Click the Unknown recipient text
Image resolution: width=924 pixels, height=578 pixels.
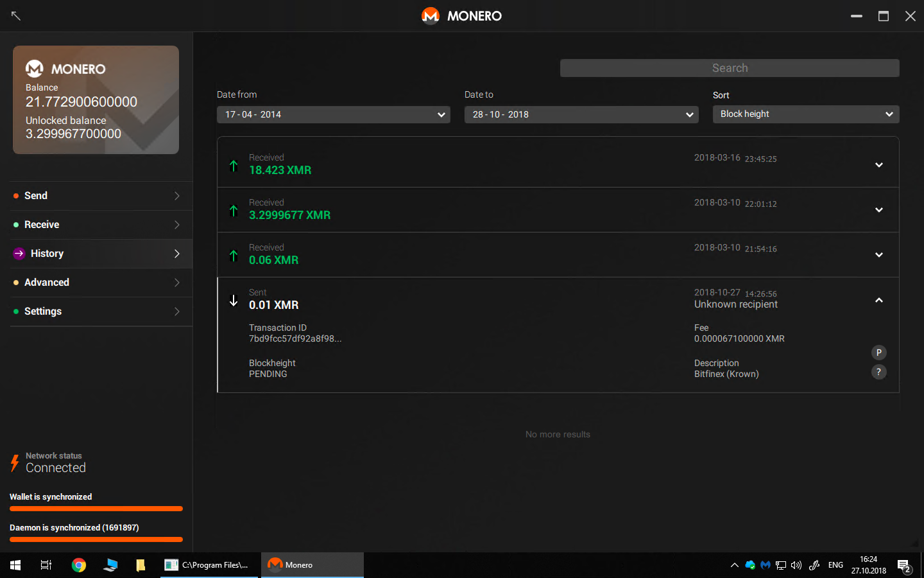click(x=736, y=304)
